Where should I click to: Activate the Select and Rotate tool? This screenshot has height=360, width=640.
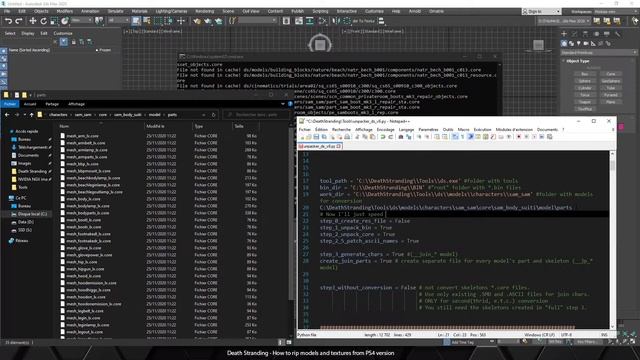tap(43, 21)
